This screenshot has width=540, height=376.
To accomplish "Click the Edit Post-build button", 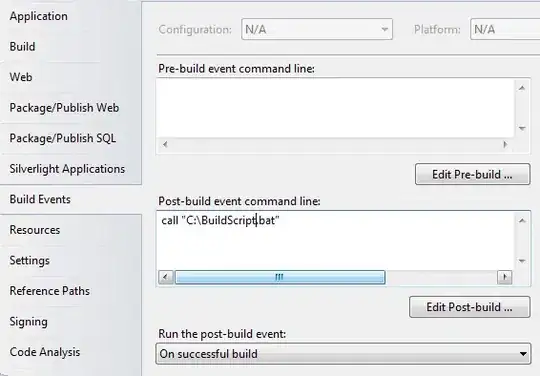I will pyautogui.click(x=469, y=307).
